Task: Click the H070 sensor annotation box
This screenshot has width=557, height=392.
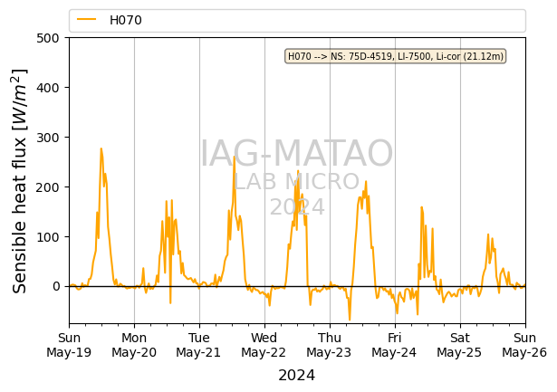Action: coord(396,56)
